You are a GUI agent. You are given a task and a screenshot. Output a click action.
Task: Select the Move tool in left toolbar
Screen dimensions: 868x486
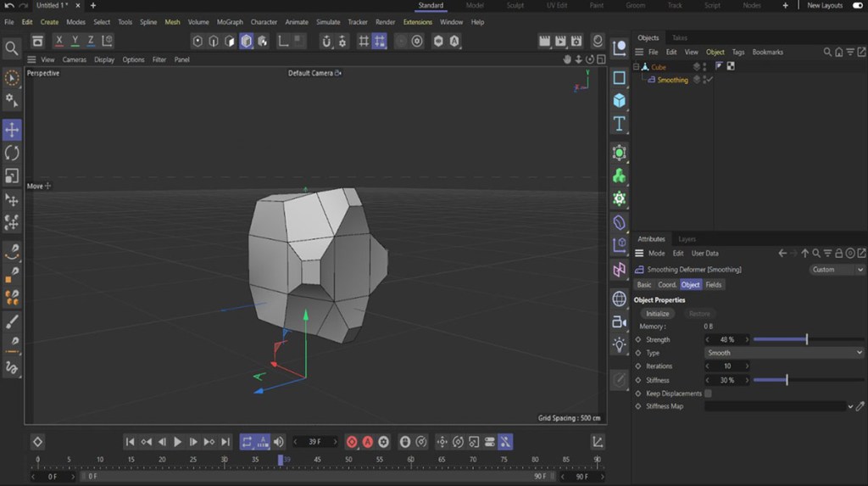[x=12, y=130]
